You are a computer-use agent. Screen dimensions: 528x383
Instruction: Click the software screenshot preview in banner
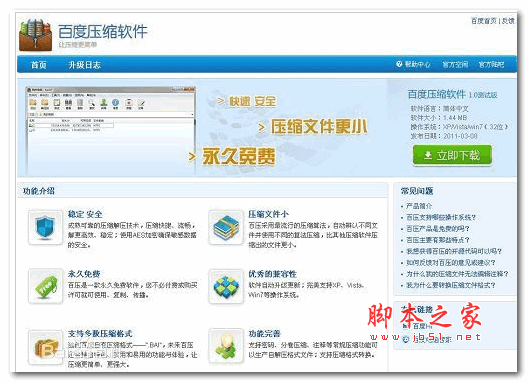point(110,130)
